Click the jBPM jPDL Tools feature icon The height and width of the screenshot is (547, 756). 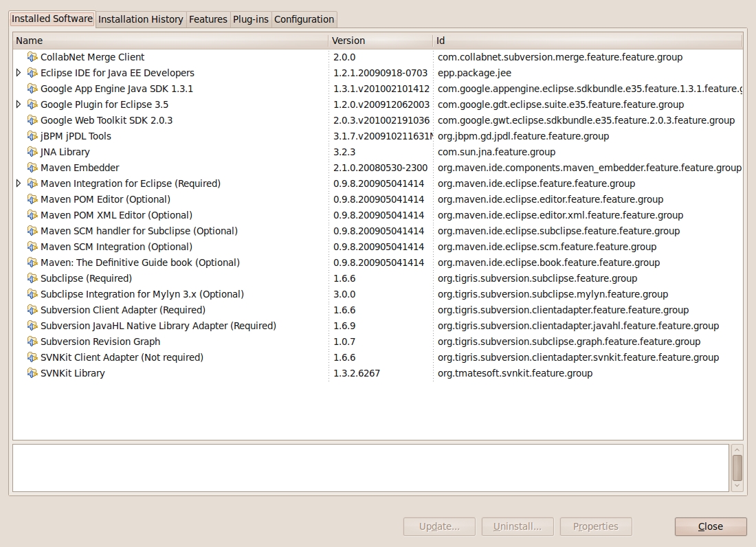32,136
